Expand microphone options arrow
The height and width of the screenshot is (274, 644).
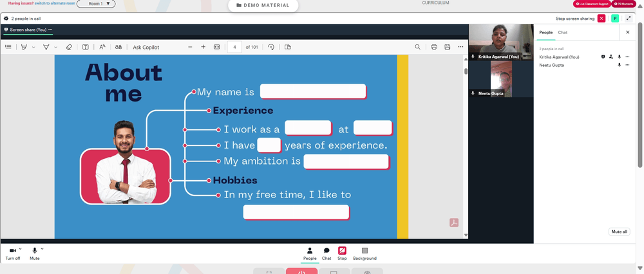(42, 249)
